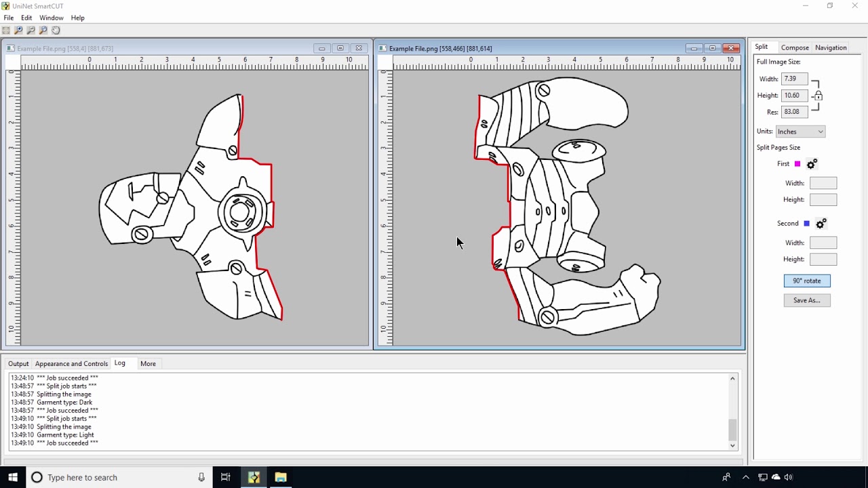Click the full image Height field
The image size is (868, 488).
point(794,96)
